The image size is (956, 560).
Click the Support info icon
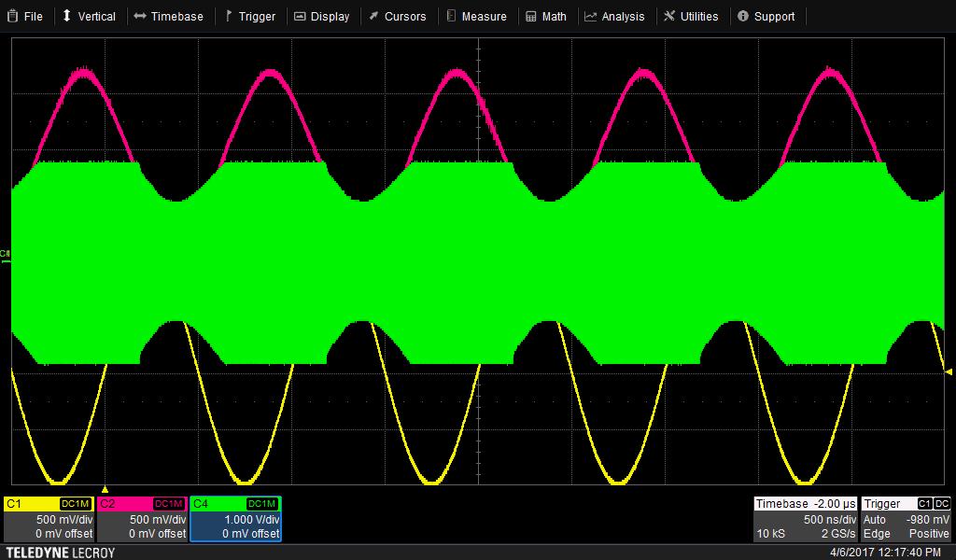(742, 17)
